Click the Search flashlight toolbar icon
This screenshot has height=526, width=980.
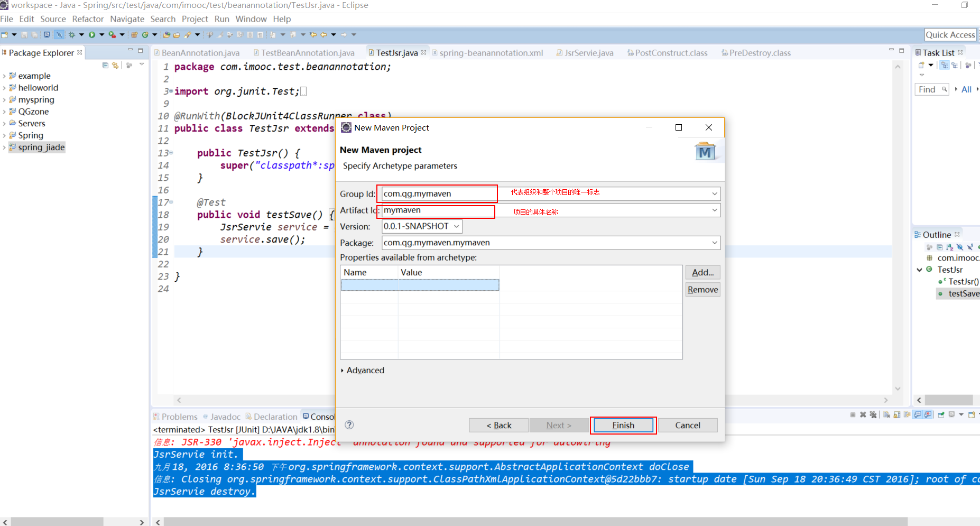188,35
